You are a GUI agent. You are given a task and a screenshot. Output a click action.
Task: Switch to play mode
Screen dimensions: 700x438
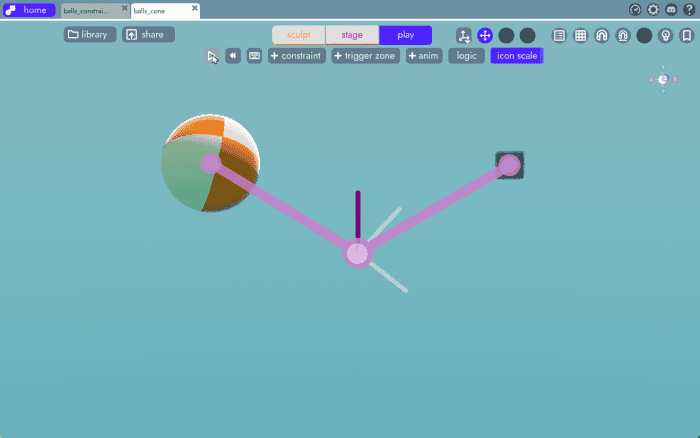click(405, 35)
